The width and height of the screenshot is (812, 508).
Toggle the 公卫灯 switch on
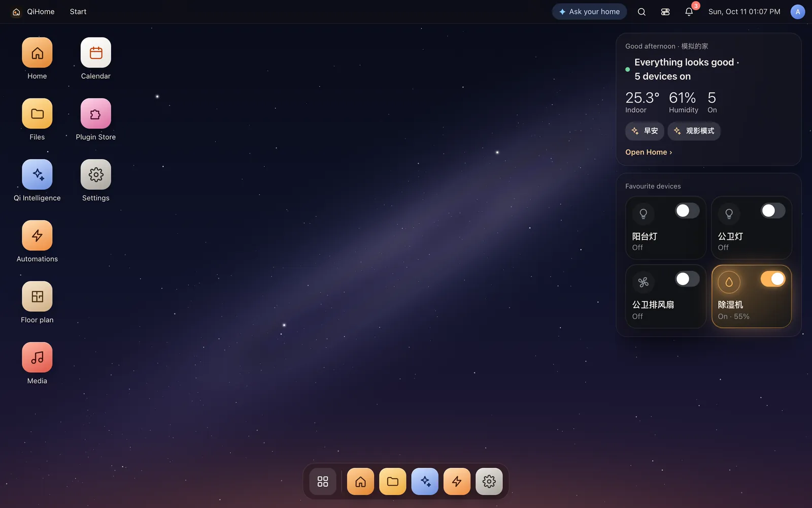pyautogui.click(x=773, y=211)
